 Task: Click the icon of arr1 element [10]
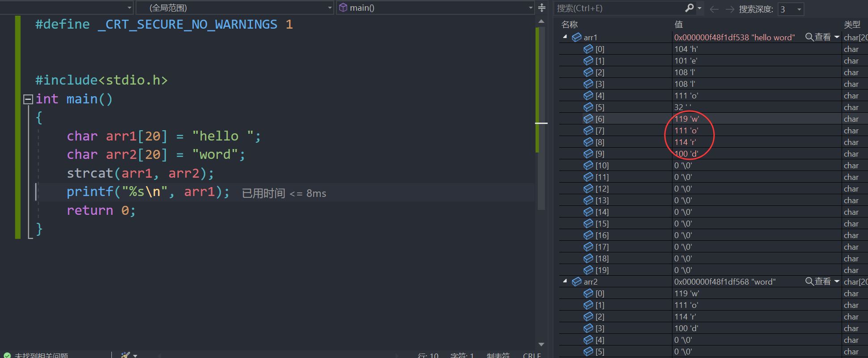(x=588, y=165)
